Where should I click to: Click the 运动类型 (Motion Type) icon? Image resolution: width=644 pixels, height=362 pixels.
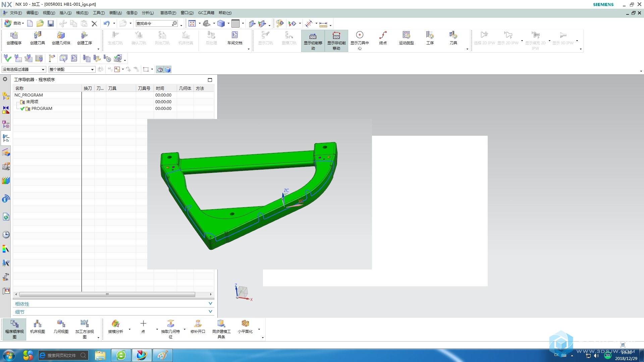pos(407,38)
